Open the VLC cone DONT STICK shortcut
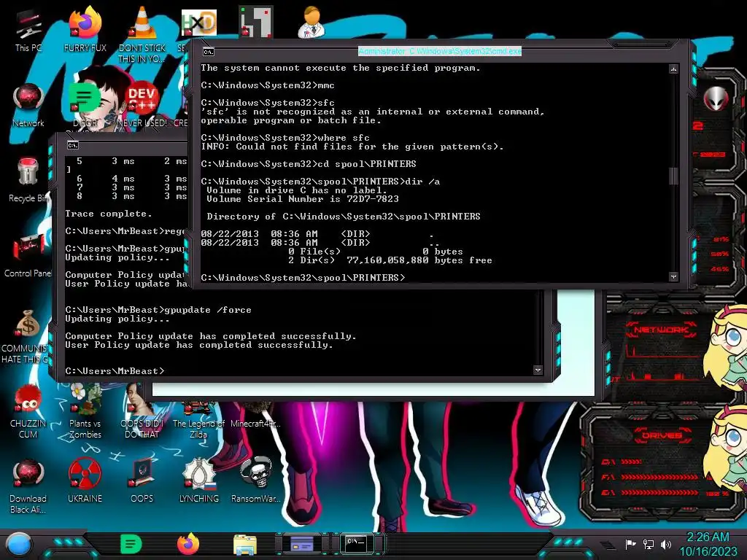This screenshot has height=560, width=747. click(142, 34)
